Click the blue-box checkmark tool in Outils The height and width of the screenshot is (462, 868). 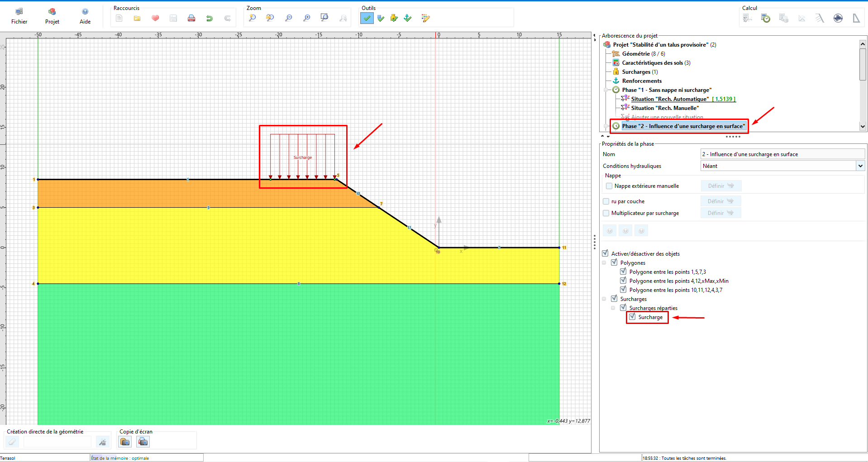[381, 18]
